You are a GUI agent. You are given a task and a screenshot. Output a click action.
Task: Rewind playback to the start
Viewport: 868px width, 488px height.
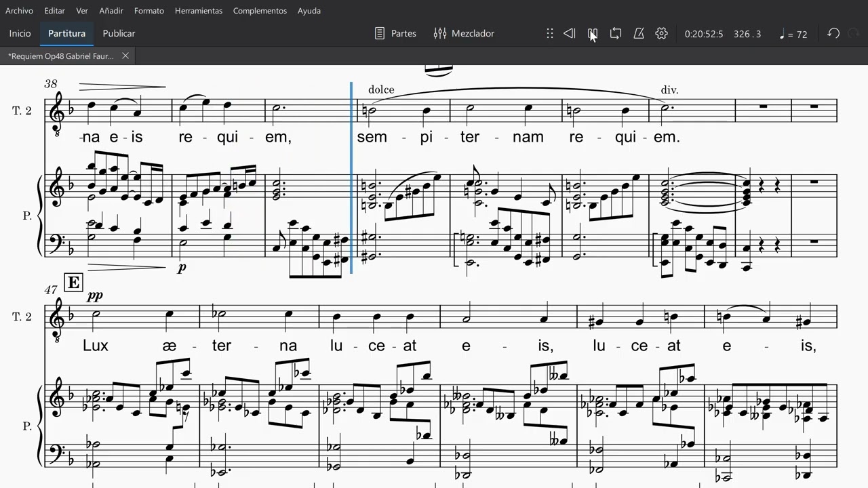click(x=570, y=33)
